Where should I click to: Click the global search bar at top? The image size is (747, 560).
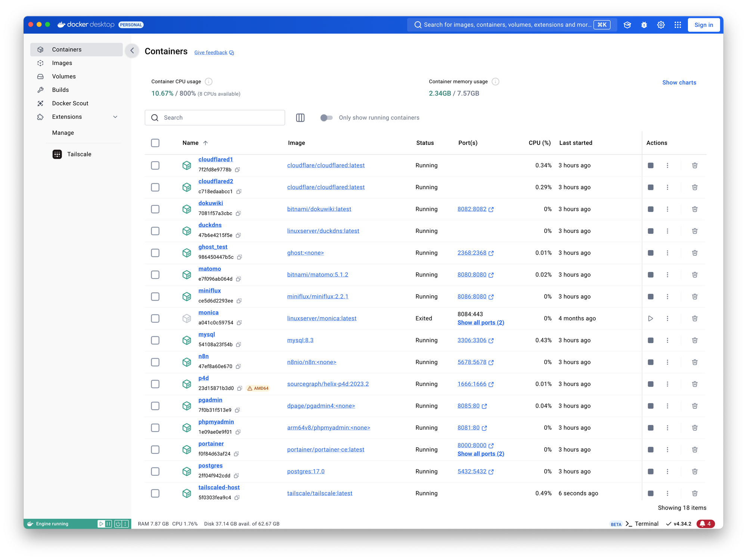pyautogui.click(x=512, y=25)
